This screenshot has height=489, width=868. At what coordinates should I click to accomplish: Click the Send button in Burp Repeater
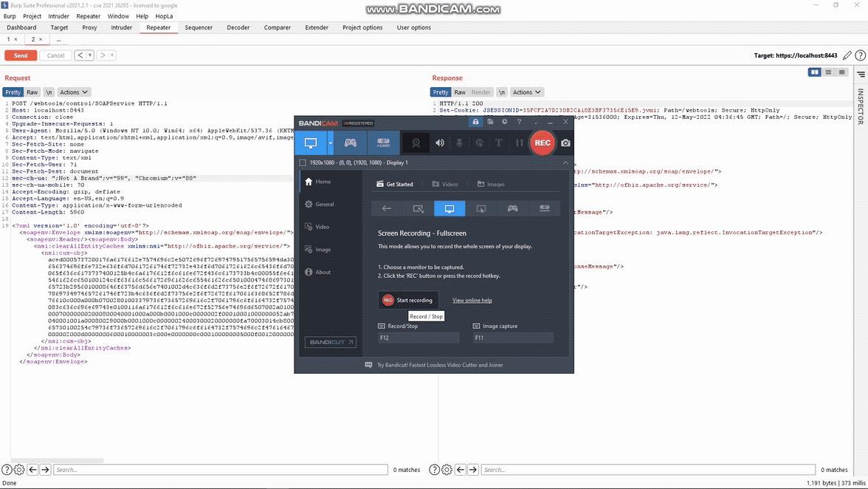point(21,55)
